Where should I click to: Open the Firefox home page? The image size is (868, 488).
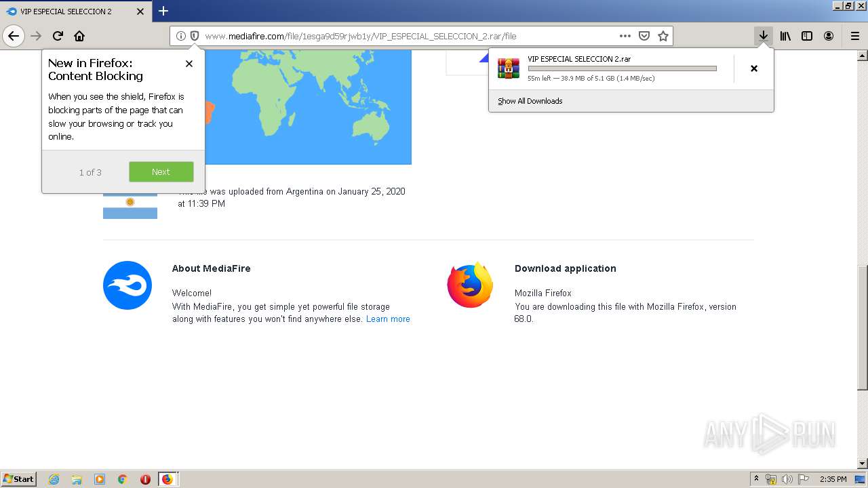(x=79, y=36)
